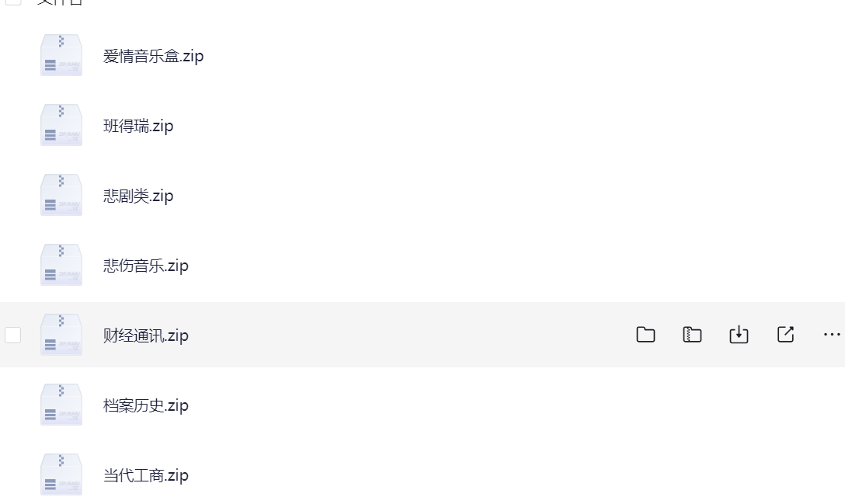Click the zip icon beside 悲伤音乐.zip
Image resolution: width=845 pixels, height=504 pixels.
pyautogui.click(x=61, y=264)
